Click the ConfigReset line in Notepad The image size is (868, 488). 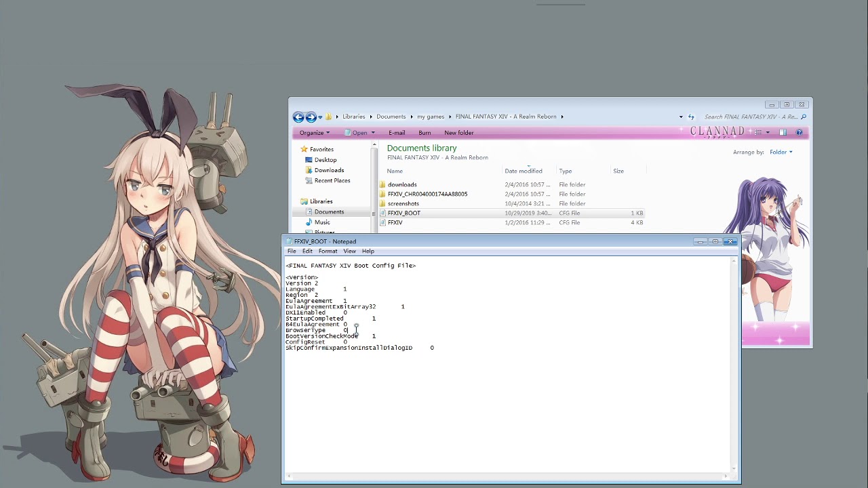[x=316, y=342]
